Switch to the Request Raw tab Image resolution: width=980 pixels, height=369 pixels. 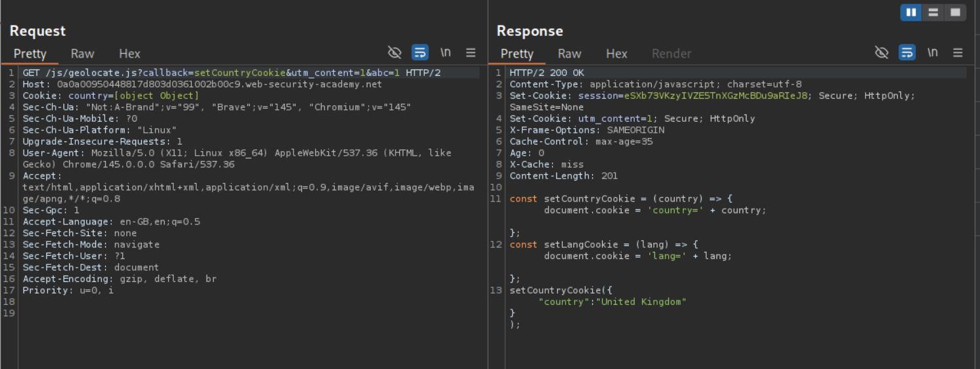click(82, 54)
